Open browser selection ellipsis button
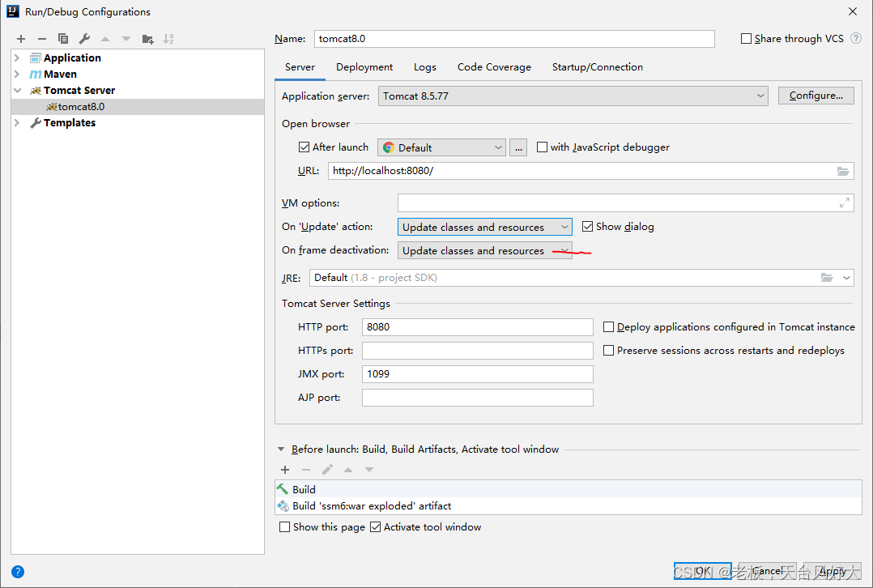This screenshot has height=588, width=873. 518,147
